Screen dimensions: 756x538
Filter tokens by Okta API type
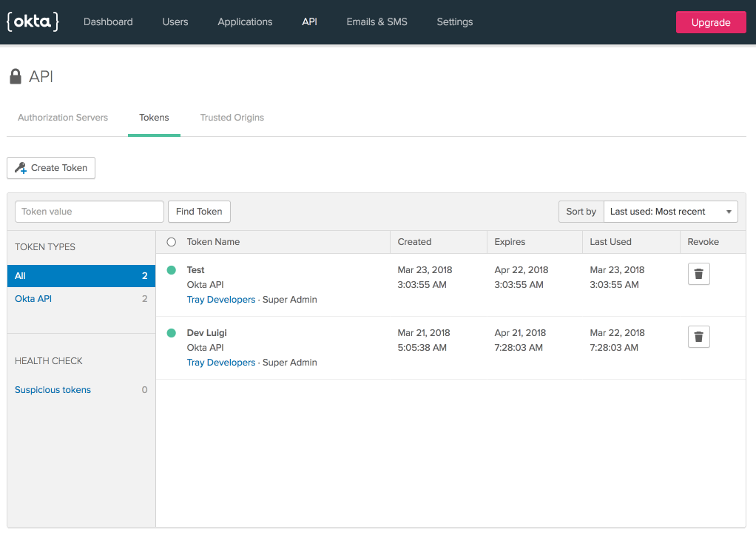pos(33,299)
